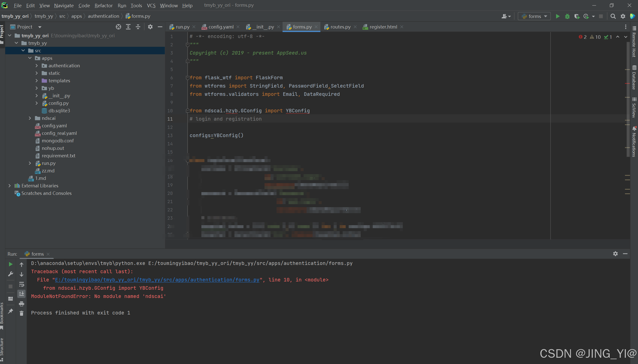Open Project panel options gear
This screenshot has width=638, height=364.
[x=150, y=27]
